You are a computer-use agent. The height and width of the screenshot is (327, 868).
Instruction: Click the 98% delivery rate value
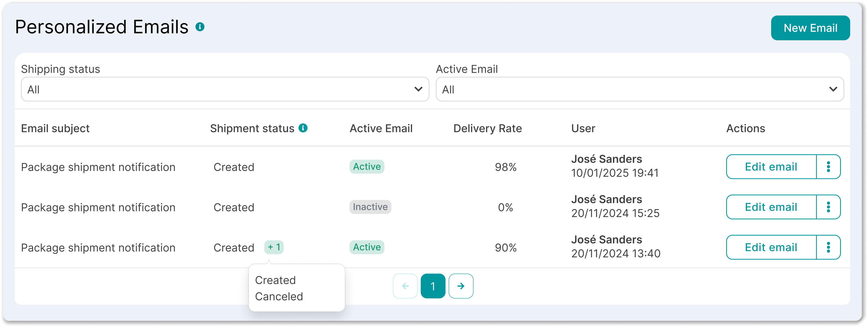click(x=506, y=167)
